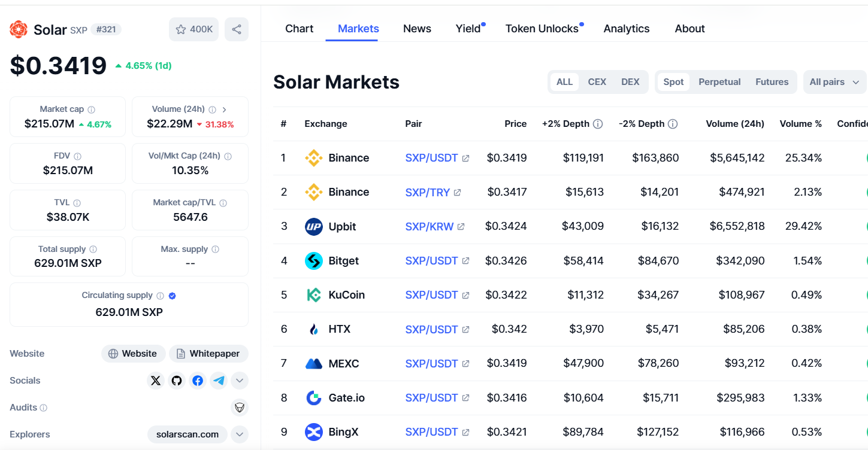Show info tooltip for Audits

click(44, 408)
